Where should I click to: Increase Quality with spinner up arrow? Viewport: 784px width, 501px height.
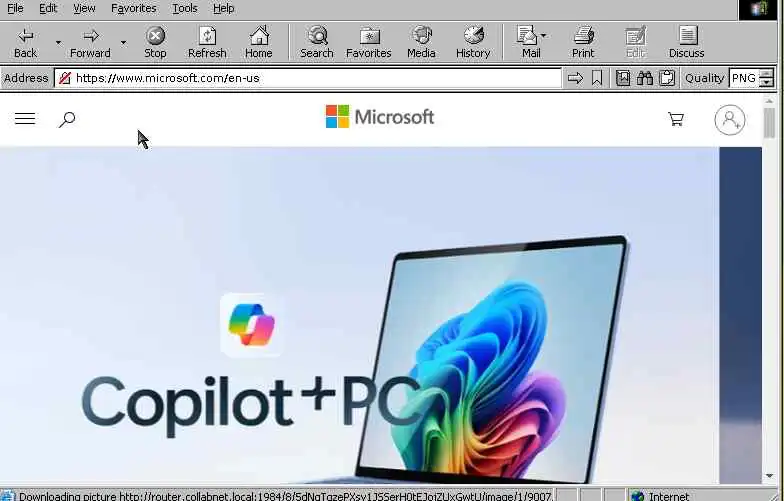(766, 74)
